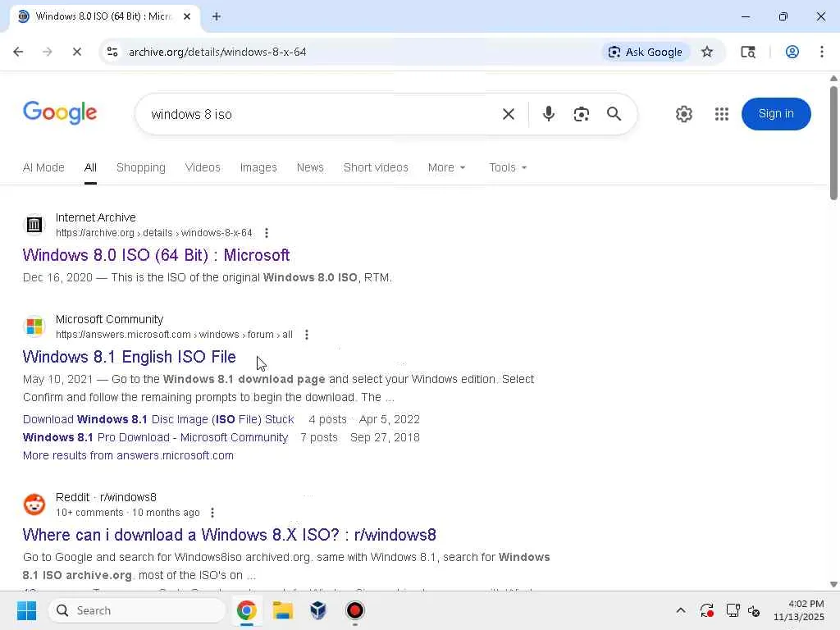Click the network tray icon
Screen dimensions: 840x630
pos(733,610)
